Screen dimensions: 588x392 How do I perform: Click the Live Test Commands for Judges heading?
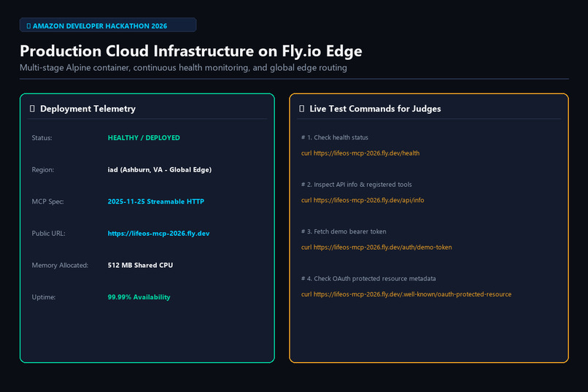coord(375,109)
